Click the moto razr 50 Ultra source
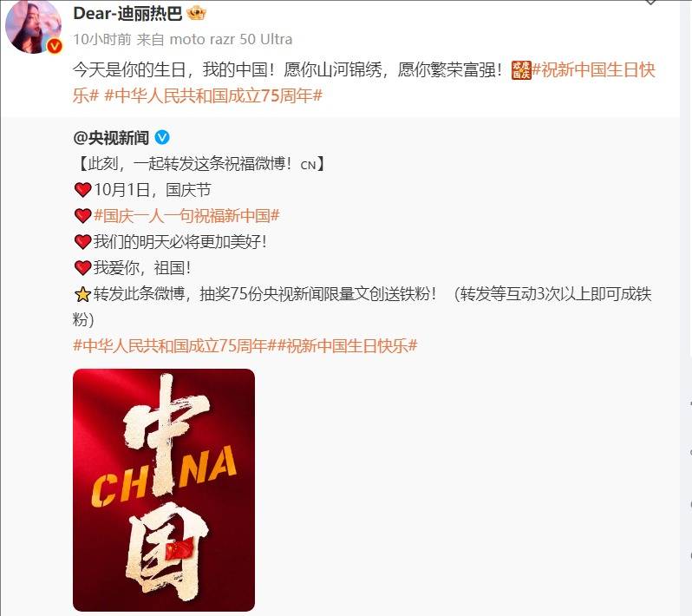This screenshot has width=692, height=616. tap(231, 39)
